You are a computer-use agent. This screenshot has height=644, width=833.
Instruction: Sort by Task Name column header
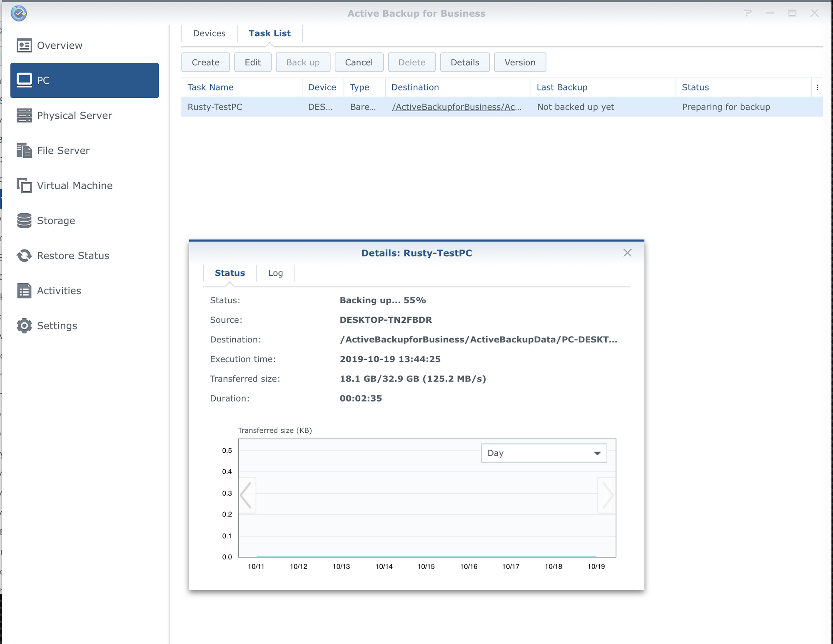click(242, 87)
